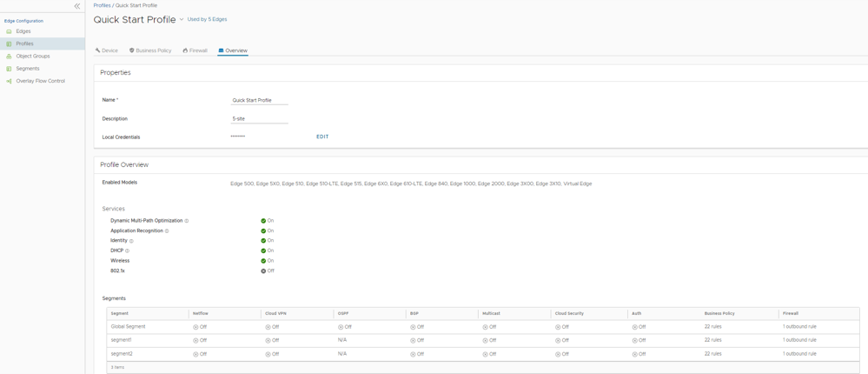Click the Wireless On status indicator
The image size is (868, 374).
(263, 261)
